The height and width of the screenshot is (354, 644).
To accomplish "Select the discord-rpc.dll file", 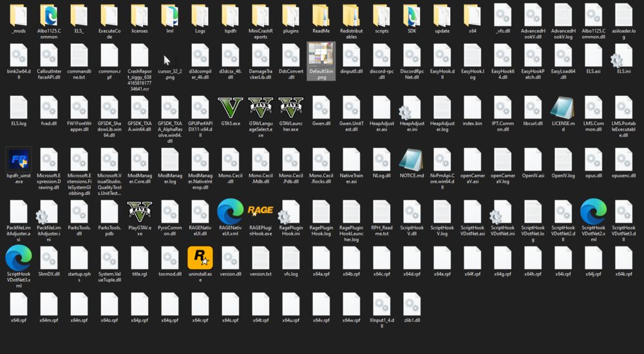I will [381, 55].
